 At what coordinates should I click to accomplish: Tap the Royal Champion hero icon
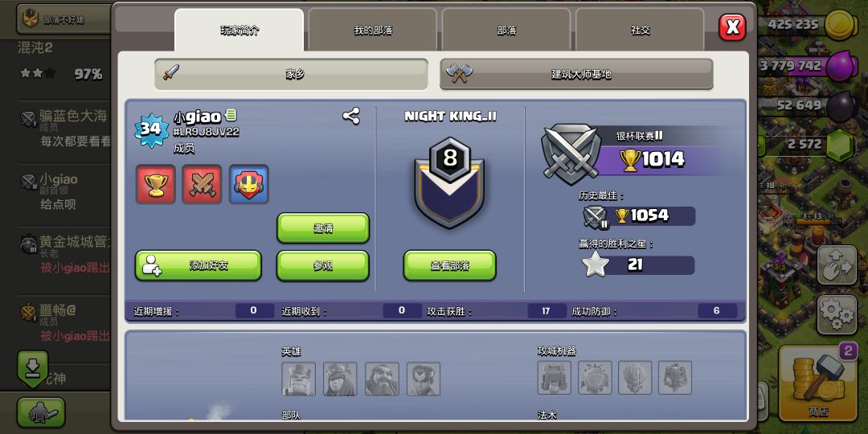(x=424, y=379)
